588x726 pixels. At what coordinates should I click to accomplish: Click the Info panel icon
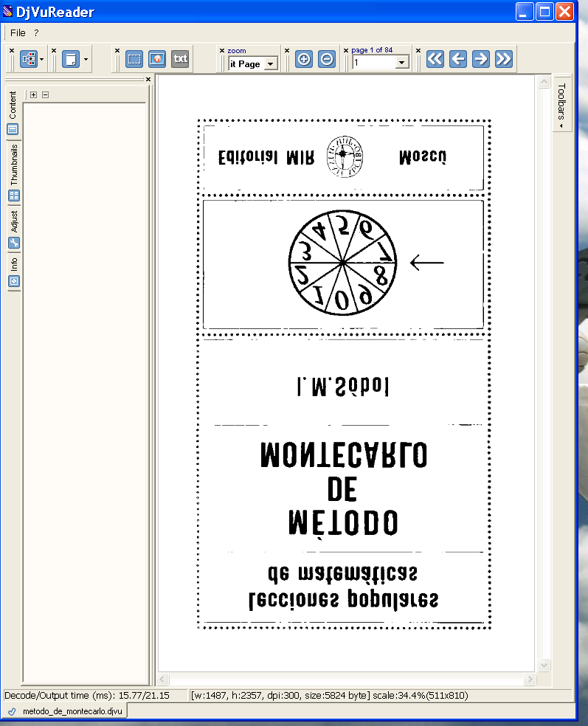click(14, 281)
